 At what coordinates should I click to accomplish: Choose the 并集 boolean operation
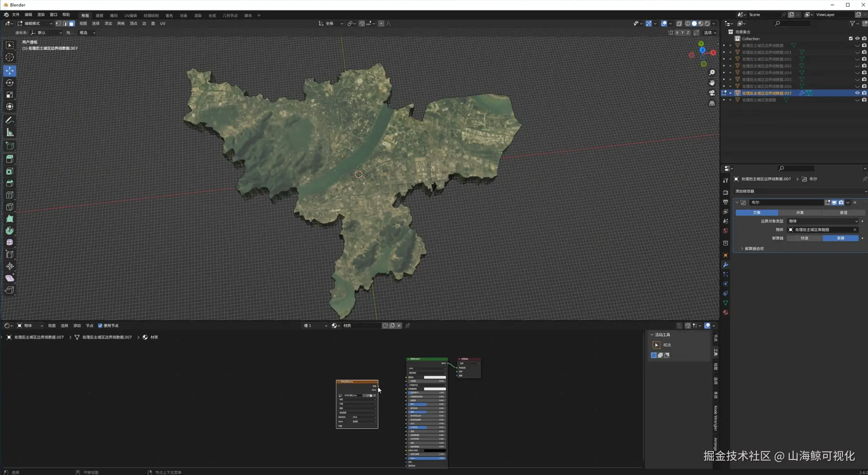pos(800,213)
